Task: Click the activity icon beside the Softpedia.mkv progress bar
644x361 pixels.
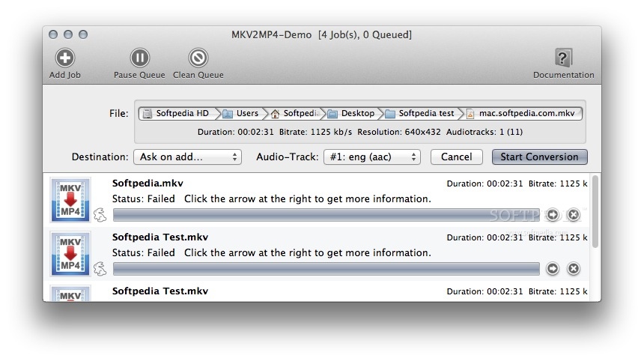Action: point(100,215)
